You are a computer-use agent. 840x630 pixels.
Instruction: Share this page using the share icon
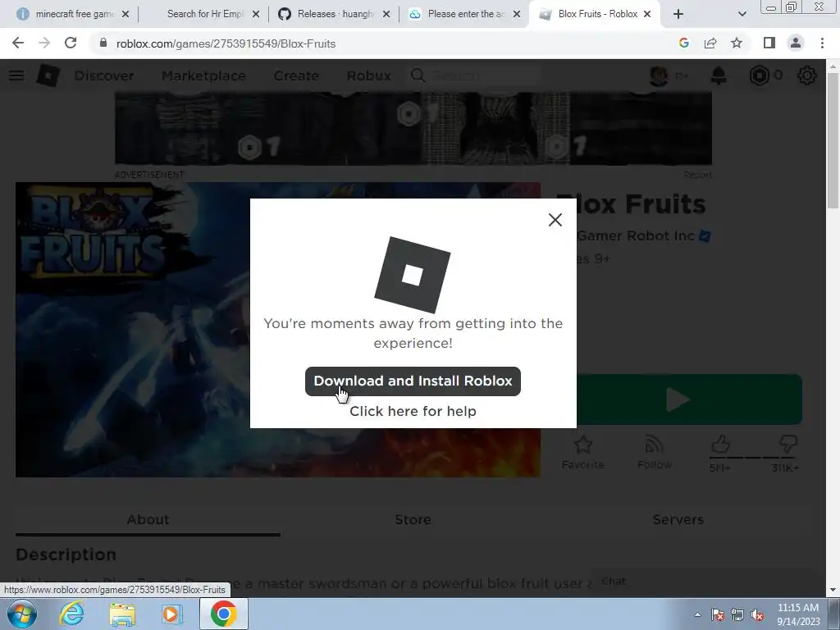(710, 43)
